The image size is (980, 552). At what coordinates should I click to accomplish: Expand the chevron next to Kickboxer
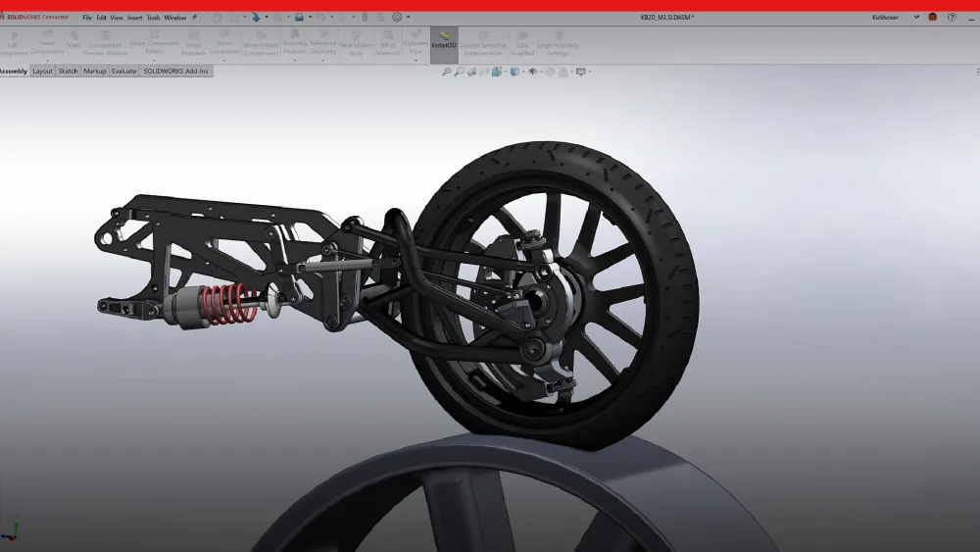(x=916, y=18)
